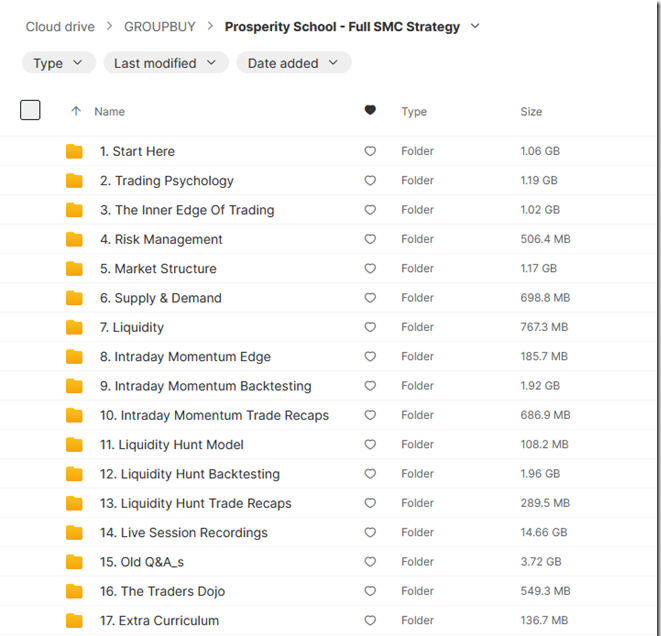Toggle favorite heart for 16. The Traders Dojo

tap(370, 592)
